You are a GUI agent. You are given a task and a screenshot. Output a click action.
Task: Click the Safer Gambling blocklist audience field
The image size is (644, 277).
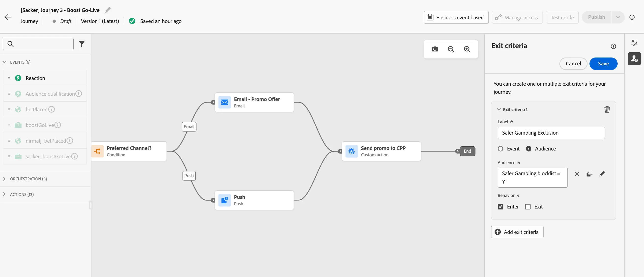(x=532, y=177)
